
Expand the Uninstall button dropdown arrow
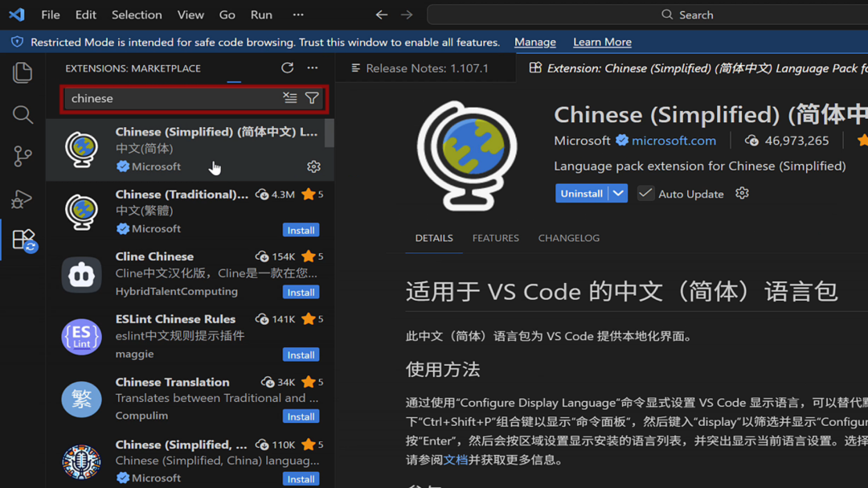tap(618, 193)
